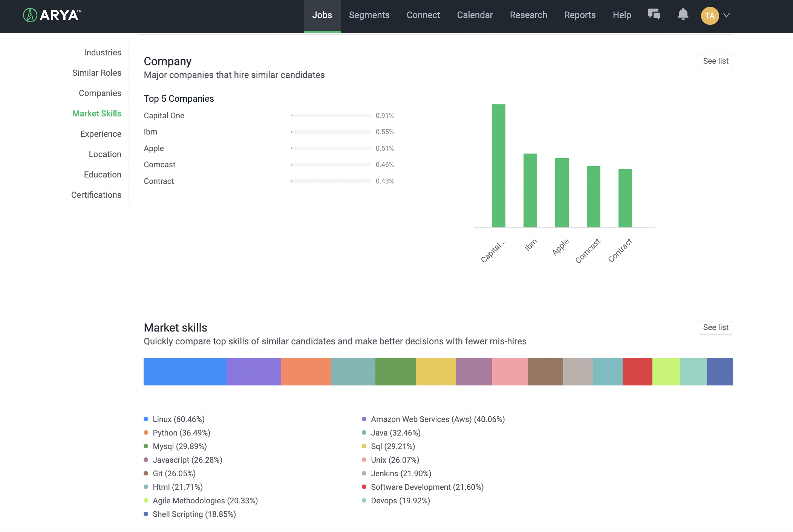Click the Amazon Web Services legend dot
Image resolution: width=793 pixels, height=532 pixels.
coord(364,419)
